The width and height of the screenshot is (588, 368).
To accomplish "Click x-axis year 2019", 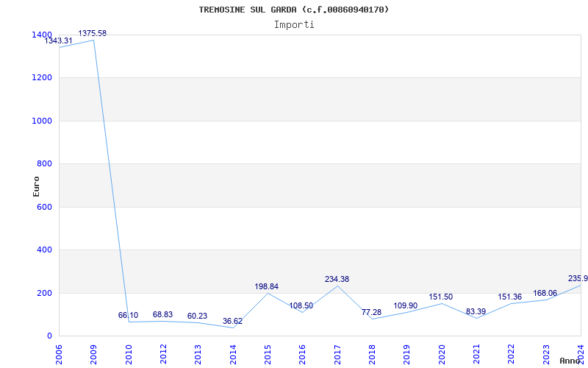I will point(407,354).
